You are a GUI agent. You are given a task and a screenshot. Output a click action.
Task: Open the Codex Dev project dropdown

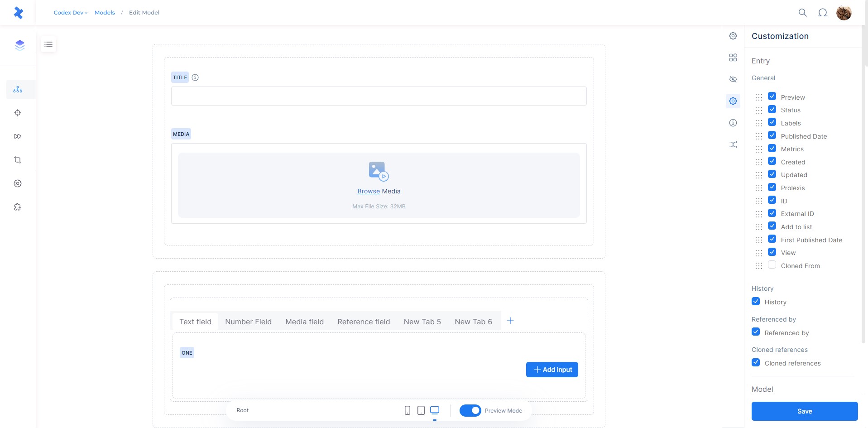coord(70,13)
